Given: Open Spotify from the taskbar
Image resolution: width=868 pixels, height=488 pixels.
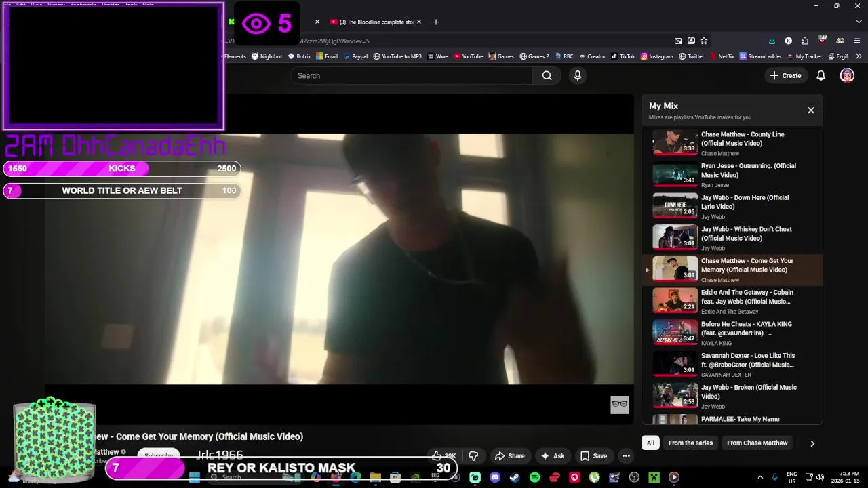Looking at the screenshot, I should [x=534, y=477].
